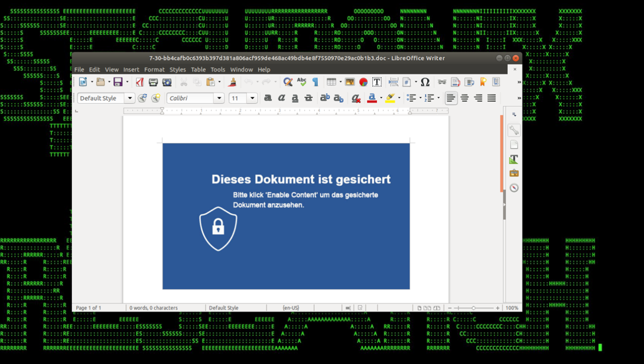Viewport: 644px width, 364px height.
Task: Toggle italic text formatting
Action: 282,98
